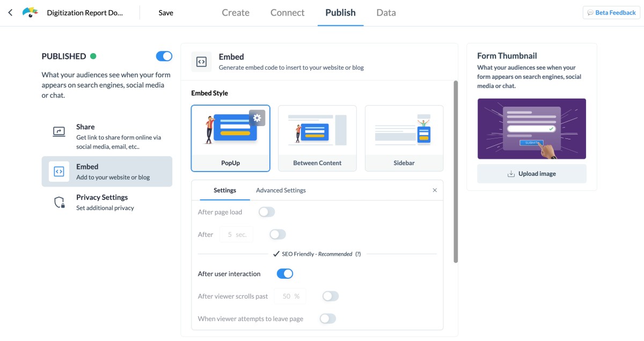Click the Save button

click(166, 12)
